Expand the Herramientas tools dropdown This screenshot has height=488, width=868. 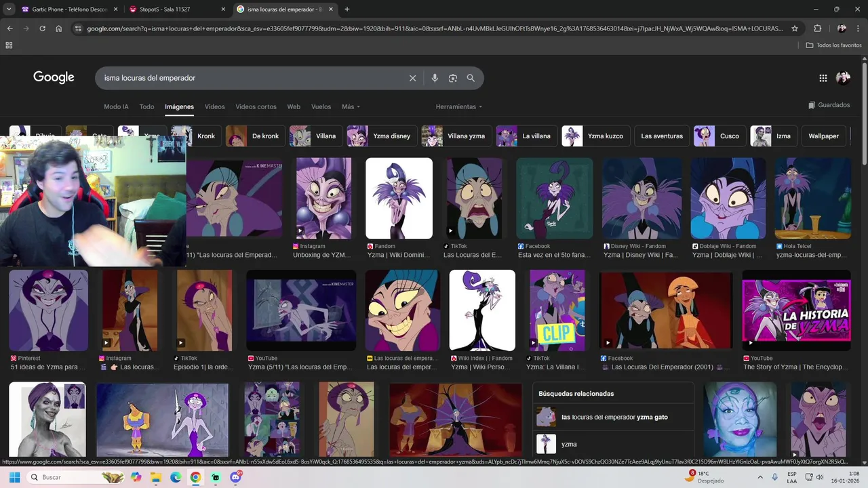pos(459,106)
